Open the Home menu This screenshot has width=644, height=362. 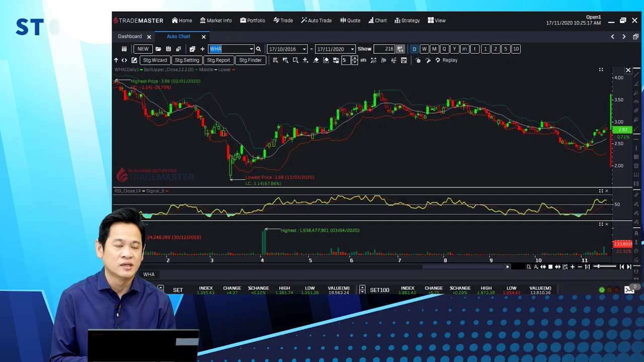click(x=182, y=21)
